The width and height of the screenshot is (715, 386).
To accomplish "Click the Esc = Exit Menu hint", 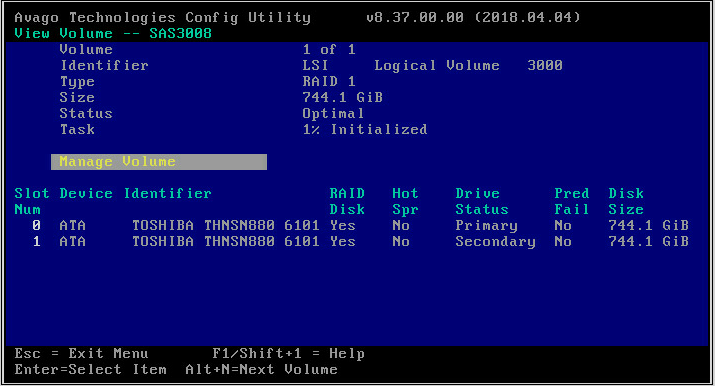I will coord(81,353).
